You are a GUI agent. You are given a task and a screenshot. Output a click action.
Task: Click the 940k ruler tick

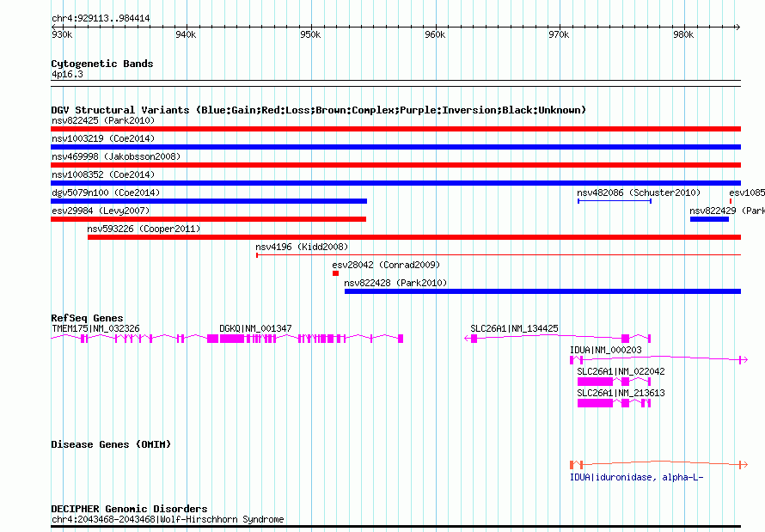pos(186,34)
